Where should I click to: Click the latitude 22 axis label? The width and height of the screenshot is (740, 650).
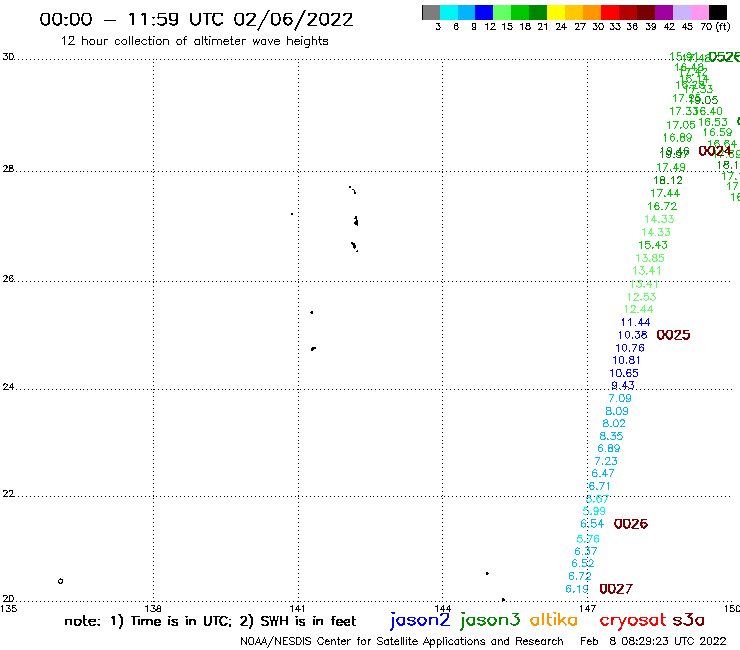click(x=8, y=494)
